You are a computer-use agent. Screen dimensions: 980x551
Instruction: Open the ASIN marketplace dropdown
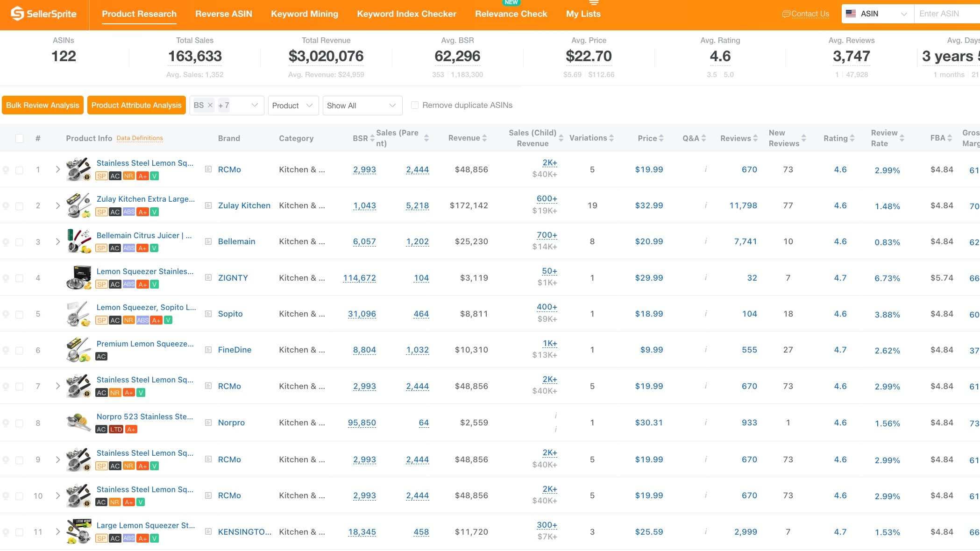coord(876,14)
